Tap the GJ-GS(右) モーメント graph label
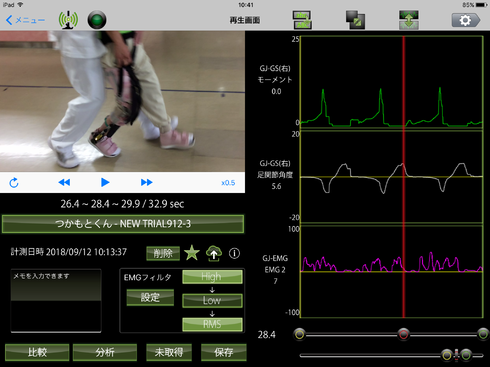 tap(275, 80)
